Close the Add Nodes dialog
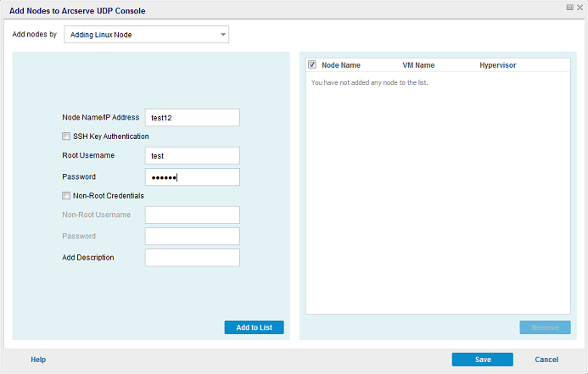 580,8
